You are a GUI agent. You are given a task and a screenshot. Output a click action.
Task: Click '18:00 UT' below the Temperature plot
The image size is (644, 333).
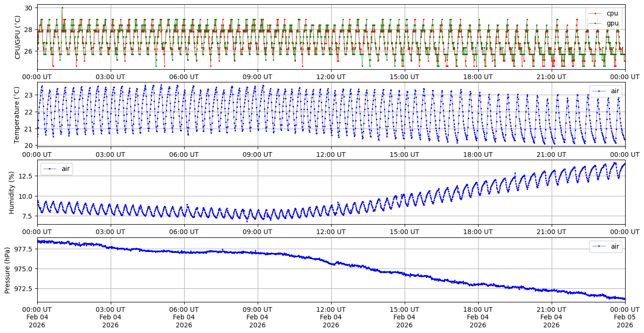478,154
